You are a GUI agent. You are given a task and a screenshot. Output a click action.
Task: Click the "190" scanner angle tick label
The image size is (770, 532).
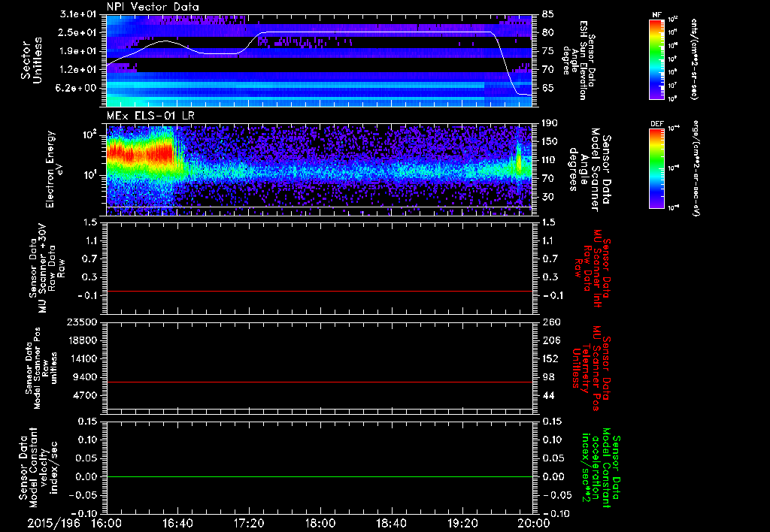pos(550,123)
